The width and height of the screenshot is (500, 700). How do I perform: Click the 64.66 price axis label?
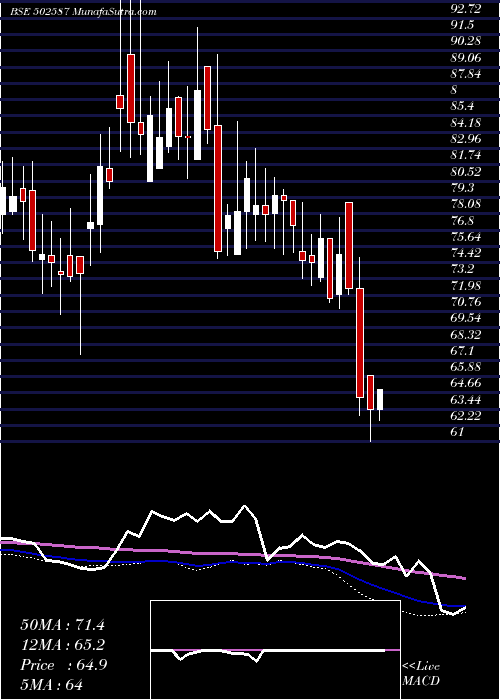[466, 383]
